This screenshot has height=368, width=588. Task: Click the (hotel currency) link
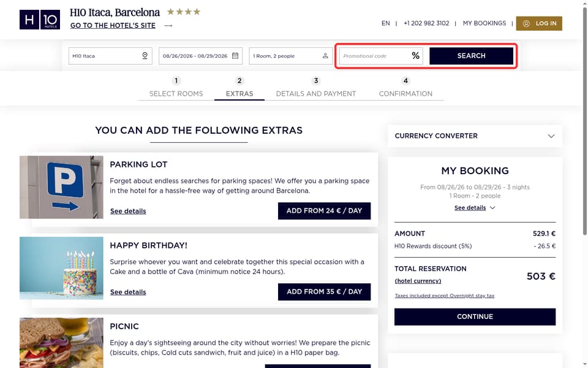click(418, 281)
